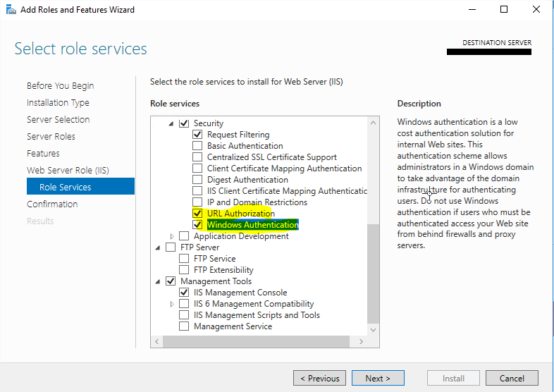Click the wizard icon in title bar
Viewport: 554px width, 392px height.
pyautogui.click(x=10, y=10)
